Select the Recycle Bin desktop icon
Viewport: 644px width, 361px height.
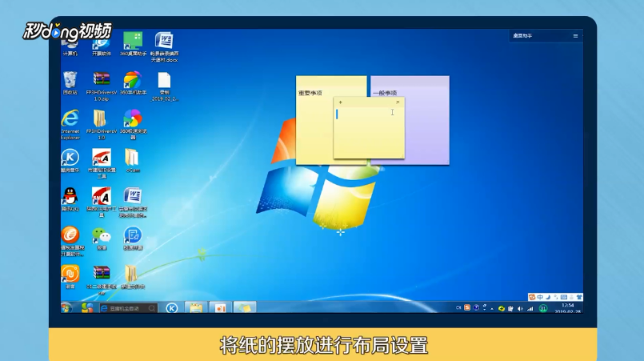(x=70, y=83)
